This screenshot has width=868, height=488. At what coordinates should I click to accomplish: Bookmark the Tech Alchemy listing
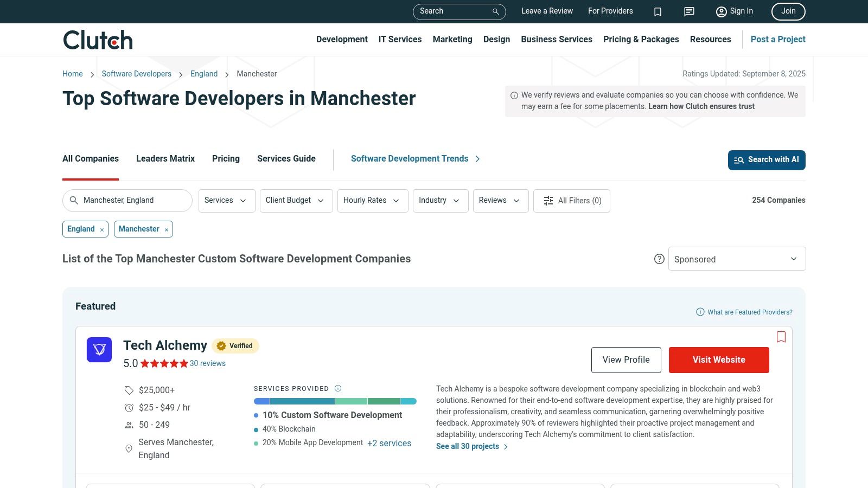[781, 337]
